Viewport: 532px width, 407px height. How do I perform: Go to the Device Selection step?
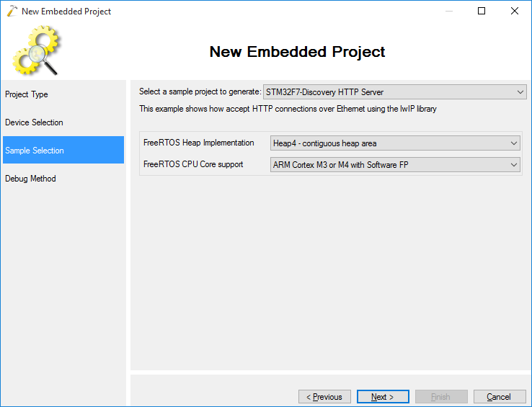point(34,122)
